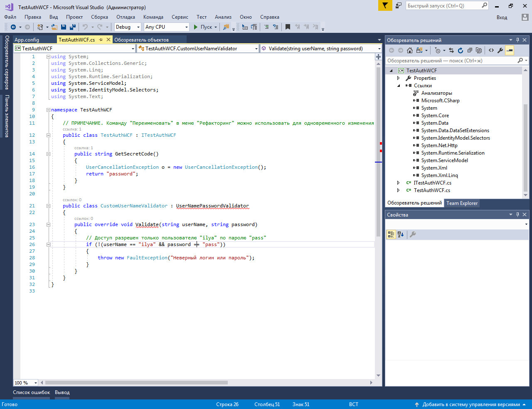Expand TestAuthWCF.cs node in Solution Explorer
532x409 pixels.
tap(399, 190)
